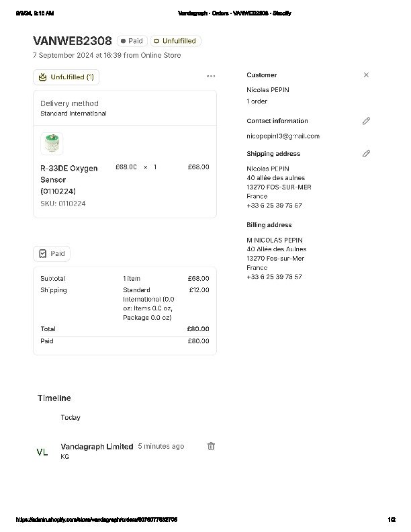Click the admin.shopify.com URL in the footer

(x=97, y=520)
